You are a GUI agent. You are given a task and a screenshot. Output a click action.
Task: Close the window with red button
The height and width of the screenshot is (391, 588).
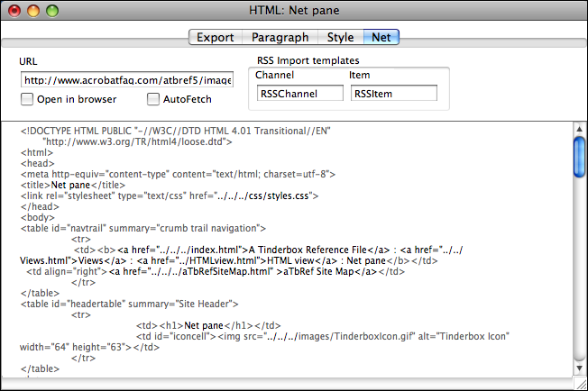[14, 11]
